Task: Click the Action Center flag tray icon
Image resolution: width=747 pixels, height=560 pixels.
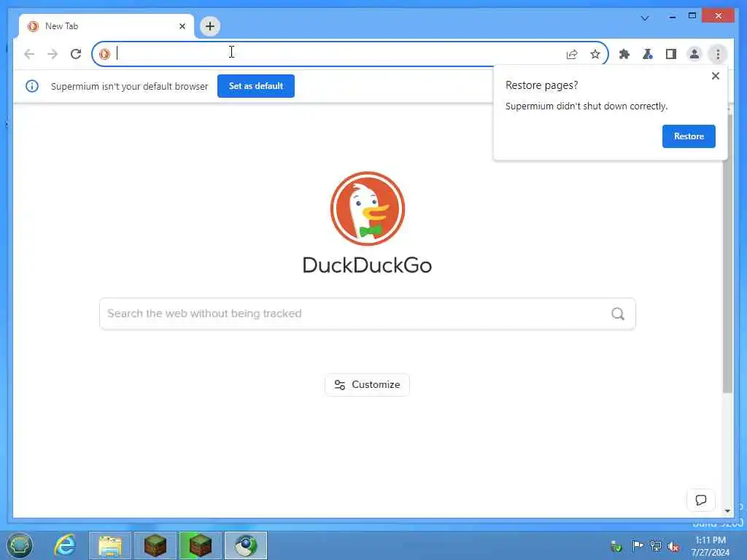Action: coord(637,545)
